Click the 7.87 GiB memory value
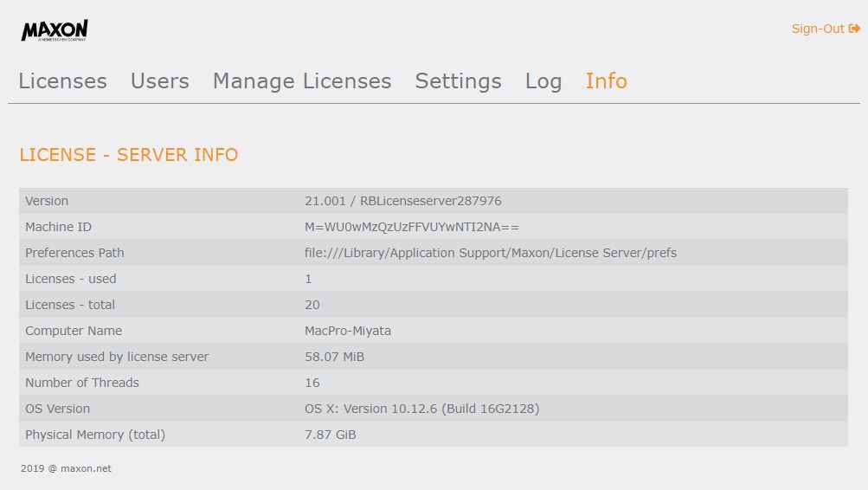Image resolution: width=868 pixels, height=490 pixels. pos(330,435)
